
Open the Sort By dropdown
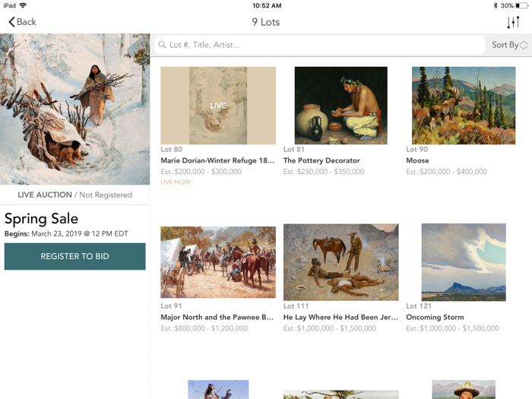(510, 45)
